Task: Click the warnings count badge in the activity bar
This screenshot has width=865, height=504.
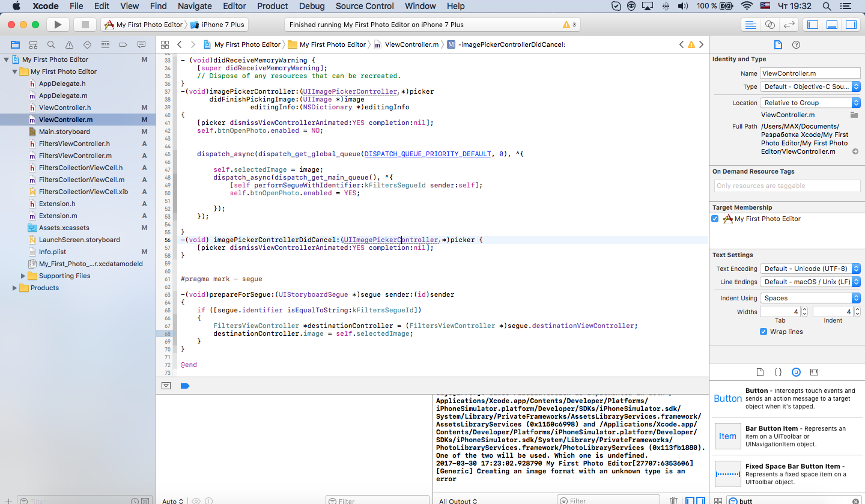Action: click(x=569, y=25)
